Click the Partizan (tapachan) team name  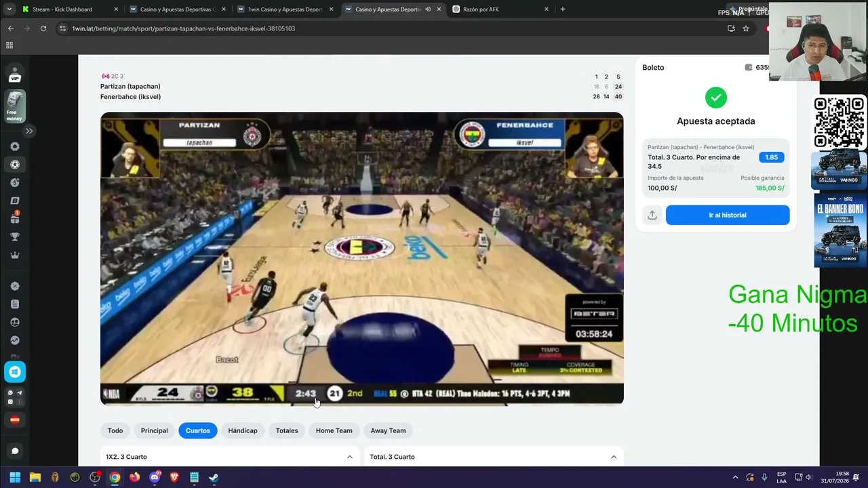(130, 86)
